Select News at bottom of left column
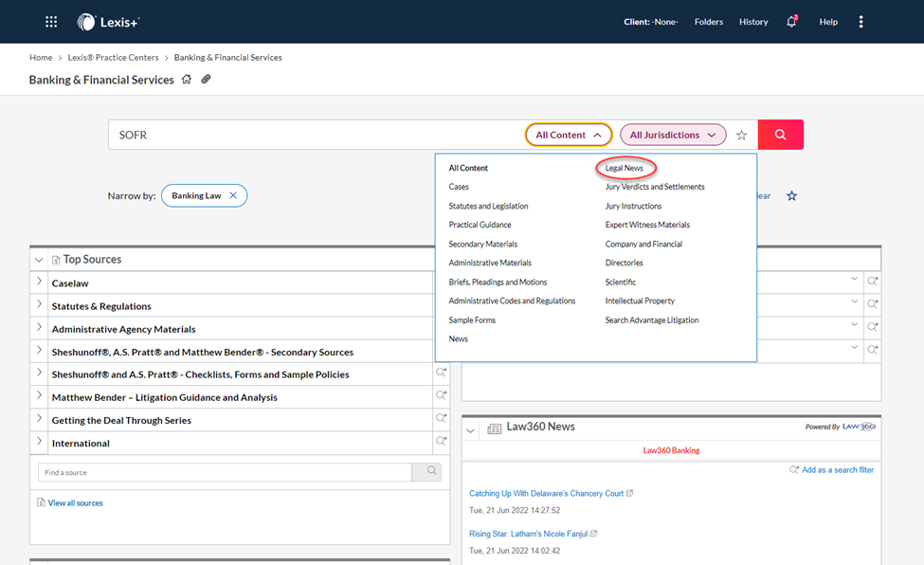The width and height of the screenshot is (924, 565). [x=458, y=339]
